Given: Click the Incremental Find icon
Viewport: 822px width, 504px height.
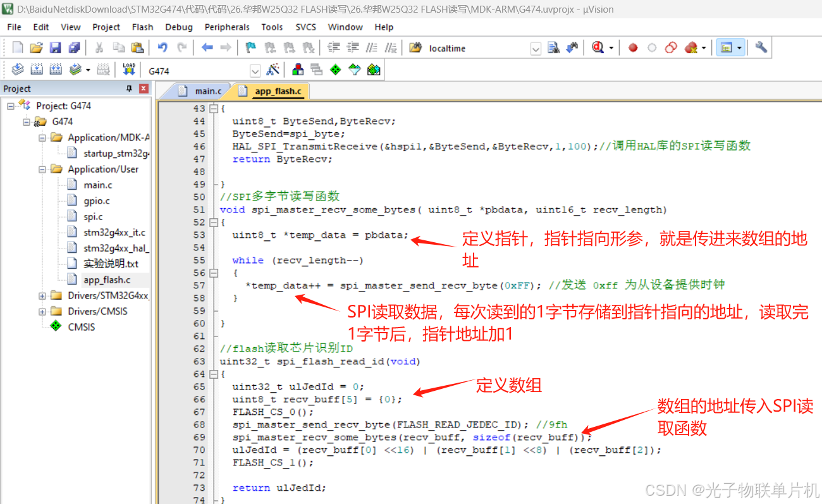Looking at the screenshot, I should pyautogui.click(x=572, y=48).
